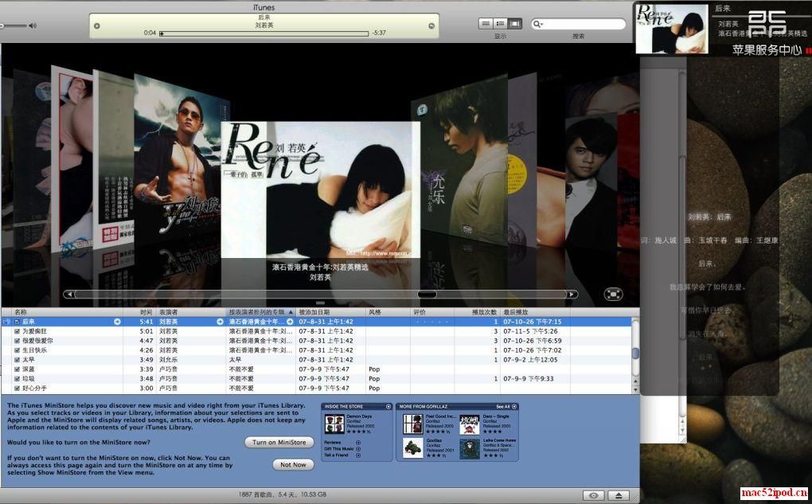812x504 pixels.
Task: Click the search magnifier icon
Action: pyautogui.click(x=537, y=24)
